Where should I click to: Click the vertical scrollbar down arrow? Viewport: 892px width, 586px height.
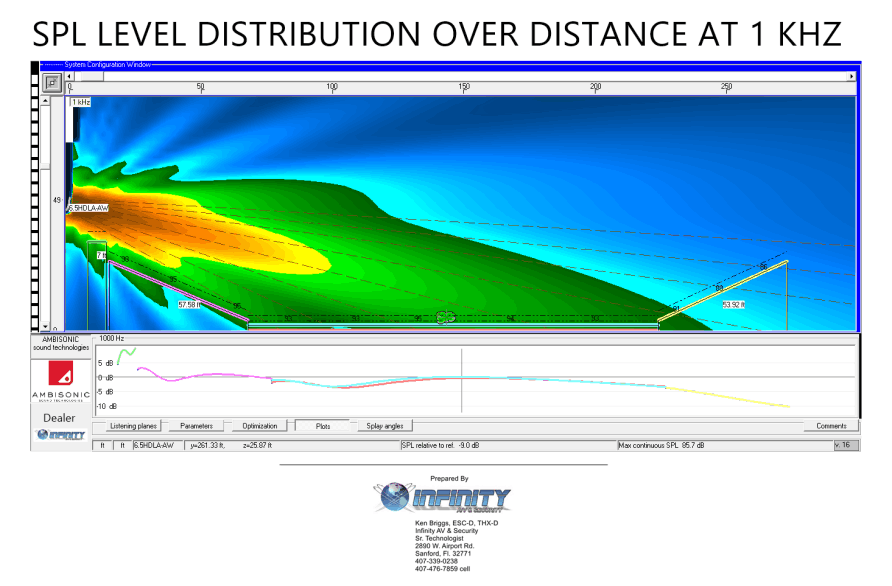click(45, 326)
